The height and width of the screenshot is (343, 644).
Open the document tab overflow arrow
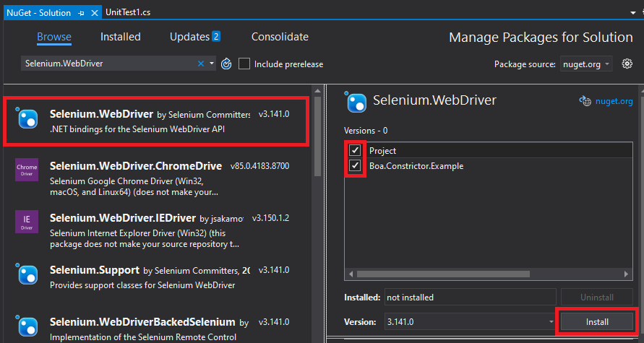tap(633, 13)
